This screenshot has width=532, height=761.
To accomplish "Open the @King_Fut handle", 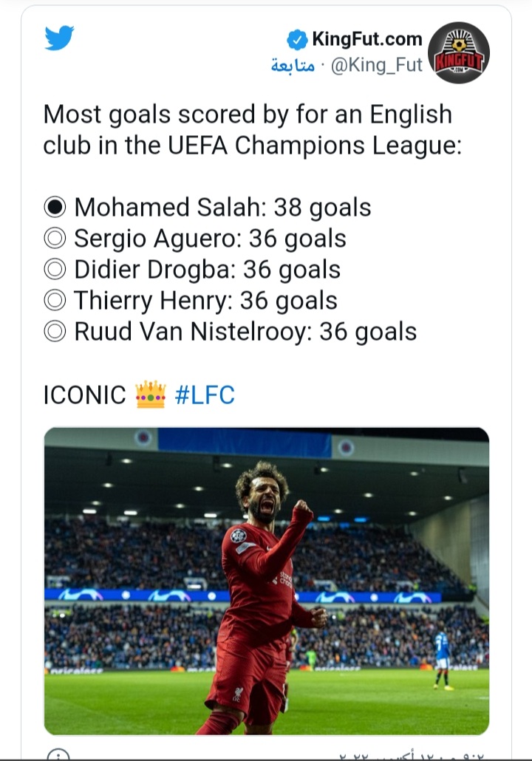I will tap(375, 65).
